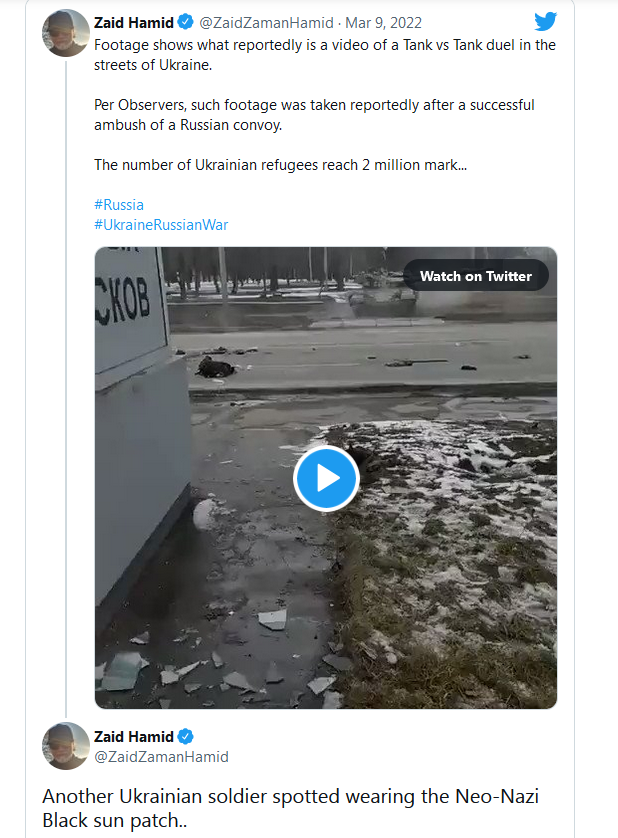Open Zaid Hamid's lower profile avatar
This screenshot has height=838, width=618.
(x=66, y=746)
